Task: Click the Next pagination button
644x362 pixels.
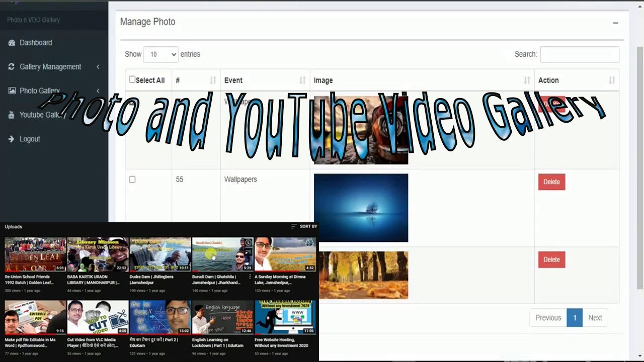Action: tap(595, 318)
